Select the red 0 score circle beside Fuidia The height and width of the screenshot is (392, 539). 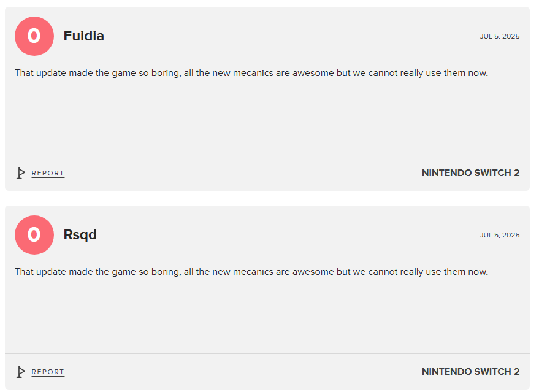click(x=34, y=36)
